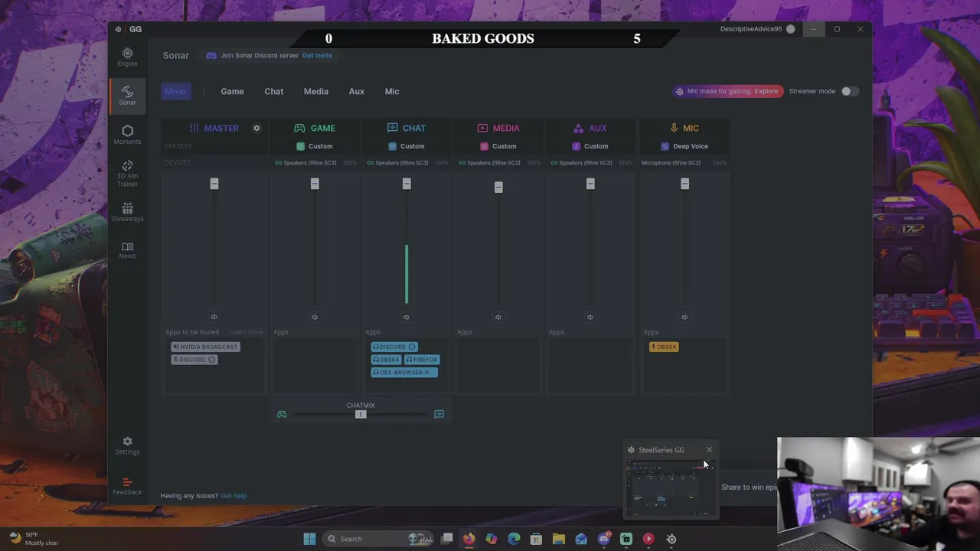Click the info icon on Chat DISCORD chip
Image resolution: width=980 pixels, height=551 pixels.
click(x=412, y=347)
